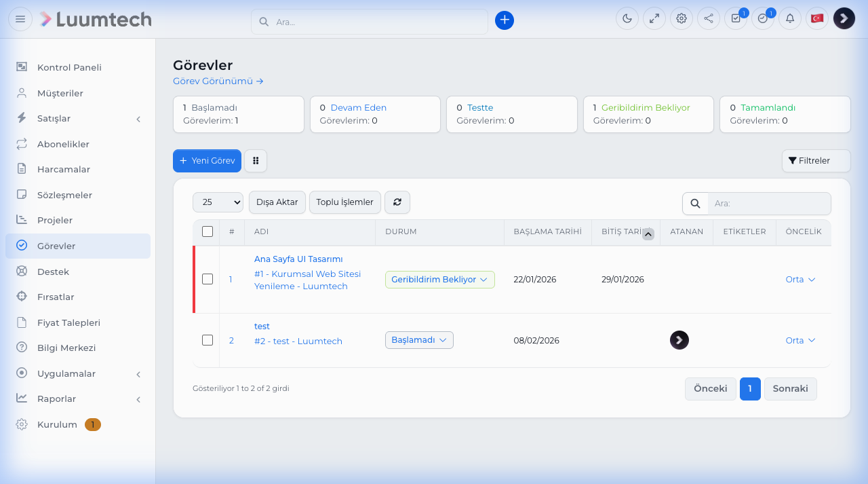This screenshot has width=868, height=484.
Task: Open Projeler from the sidebar
Action: click(x=55, y=221)
